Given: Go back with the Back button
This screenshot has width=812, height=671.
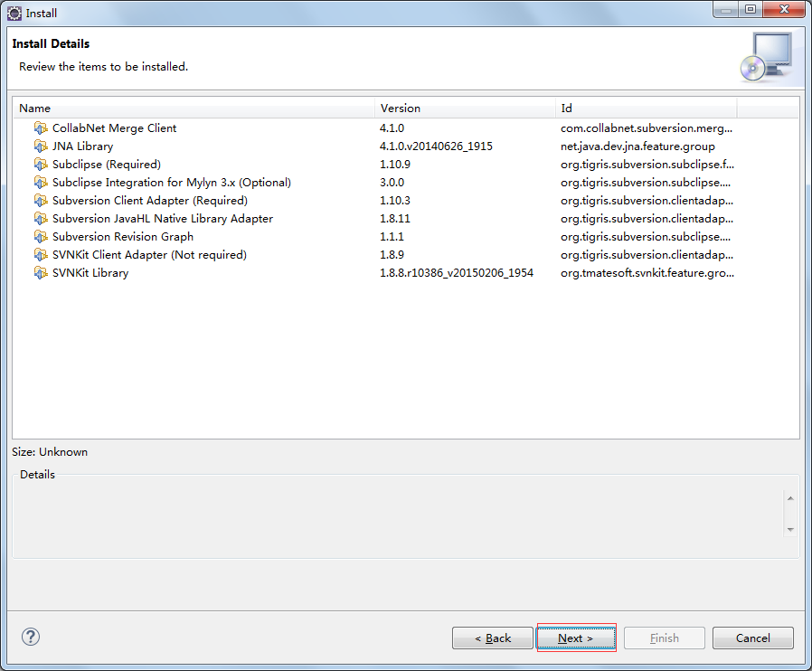Looking at the screenshot, I should pos(493,638).
